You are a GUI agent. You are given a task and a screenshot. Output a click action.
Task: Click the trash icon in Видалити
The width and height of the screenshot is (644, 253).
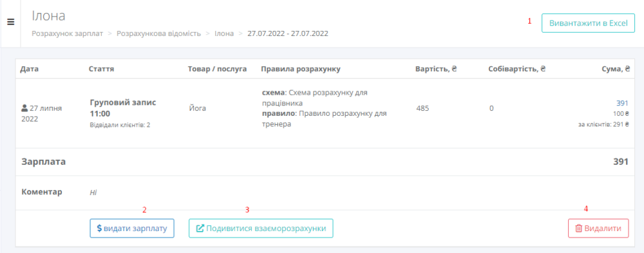coord(579,229)
